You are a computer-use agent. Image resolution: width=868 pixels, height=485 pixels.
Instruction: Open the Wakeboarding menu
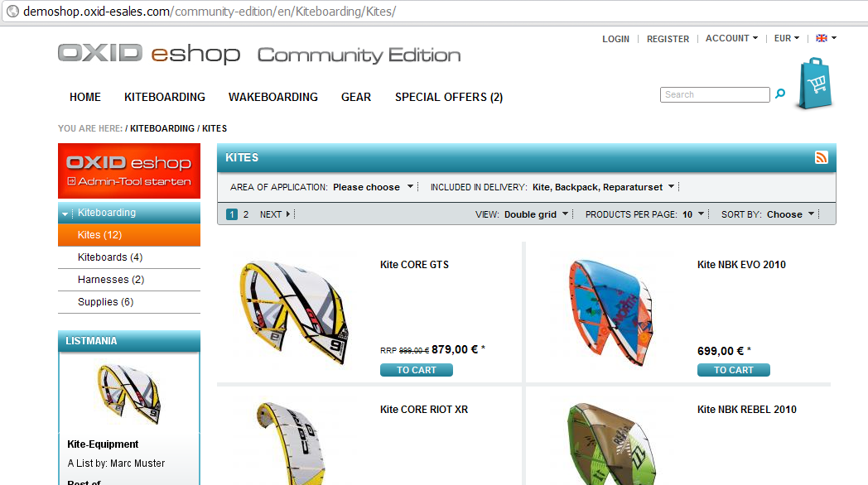pyautogui.click(x=273, y=97)
